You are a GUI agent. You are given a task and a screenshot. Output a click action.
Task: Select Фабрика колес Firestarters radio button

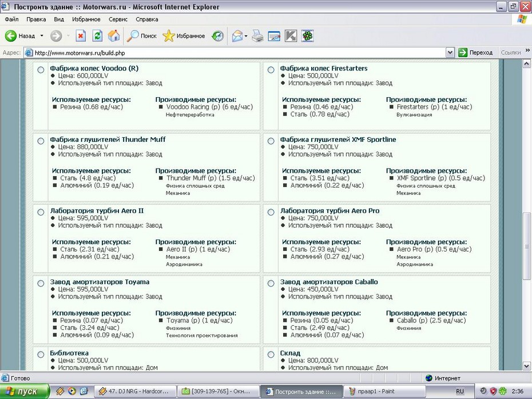(x=271, y=70)
